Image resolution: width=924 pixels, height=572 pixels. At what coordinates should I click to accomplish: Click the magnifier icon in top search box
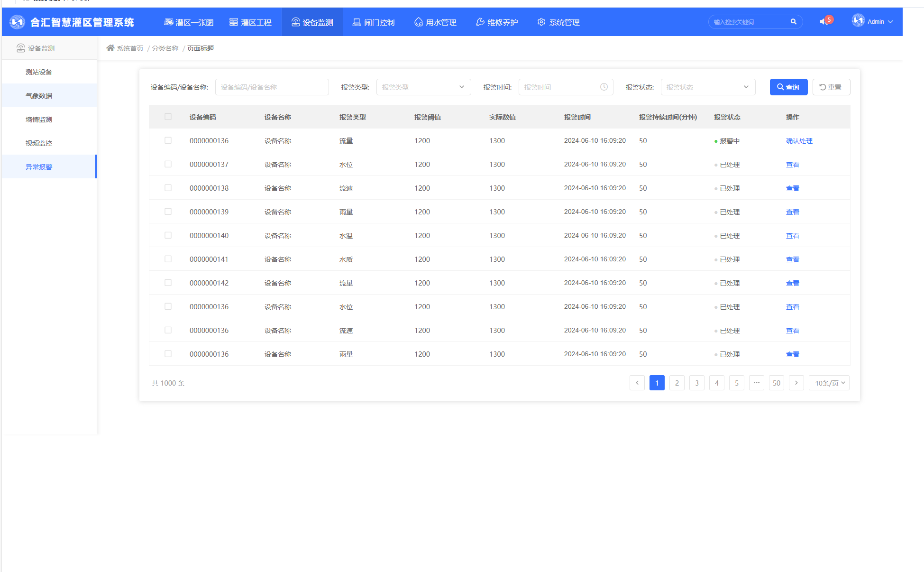[x=793, y=22]
